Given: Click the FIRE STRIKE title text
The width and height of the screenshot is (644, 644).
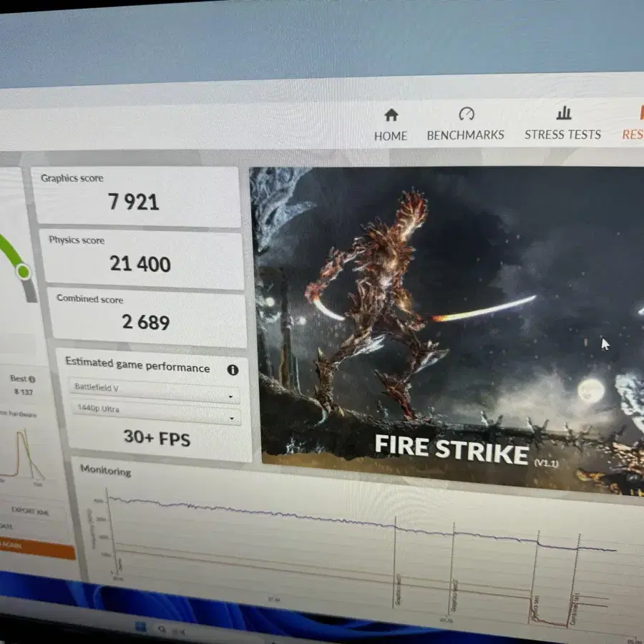Looking at the screenshot, I should (x=452, y=449).
